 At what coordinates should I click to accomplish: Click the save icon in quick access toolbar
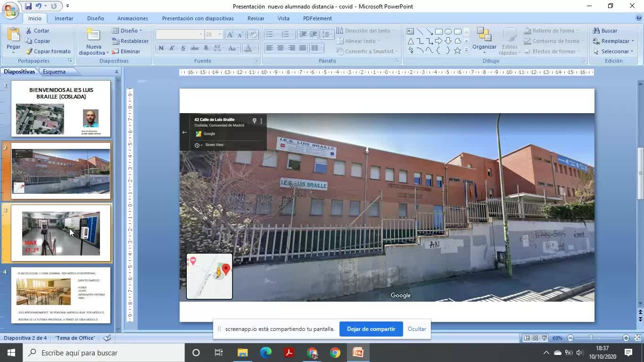point(28,6)
